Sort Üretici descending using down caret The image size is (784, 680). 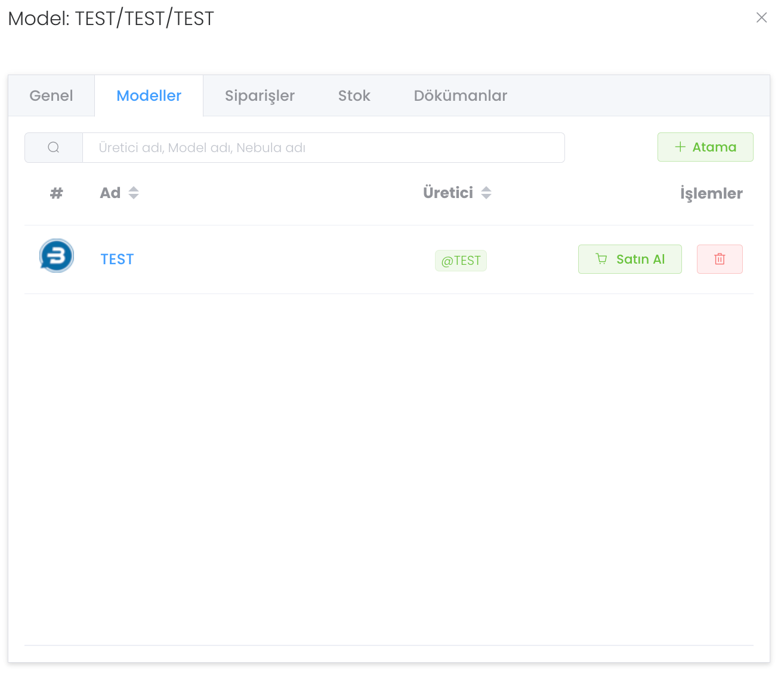point(486,197)
